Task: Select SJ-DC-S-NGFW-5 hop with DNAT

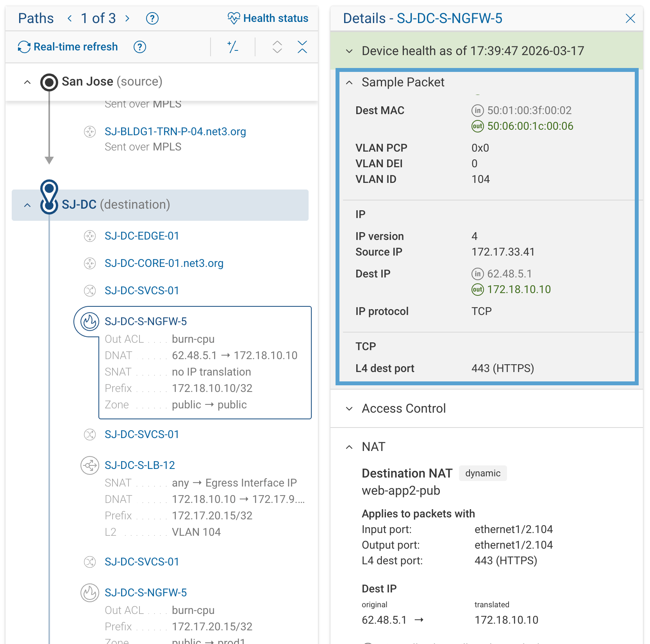Action: click(x=146, y=322)
